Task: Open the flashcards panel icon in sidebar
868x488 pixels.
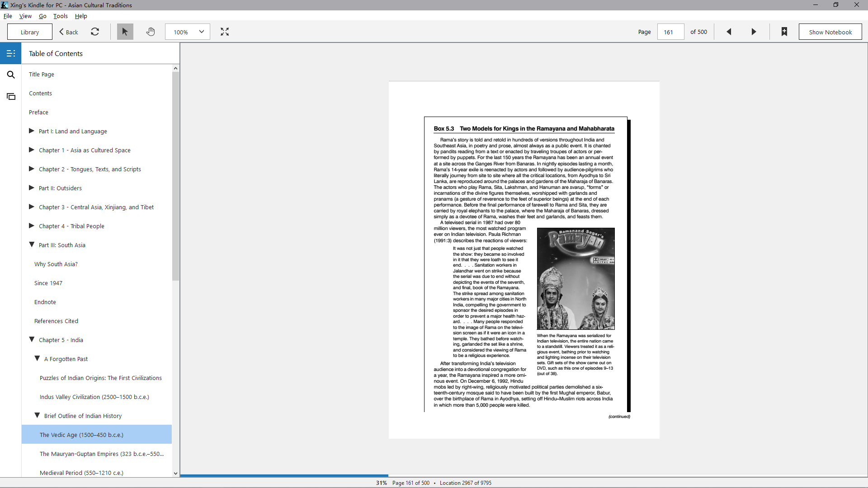Action: point(11,96)
